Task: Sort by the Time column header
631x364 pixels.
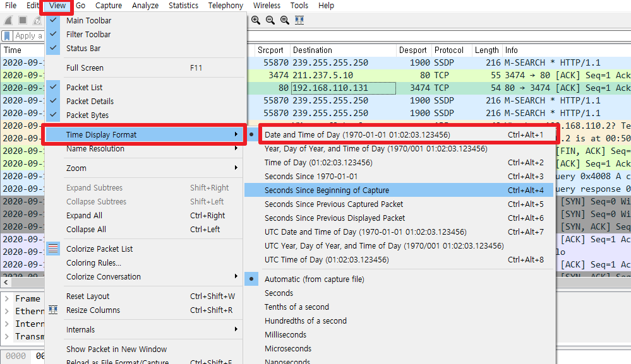Action: coord(23,50)
